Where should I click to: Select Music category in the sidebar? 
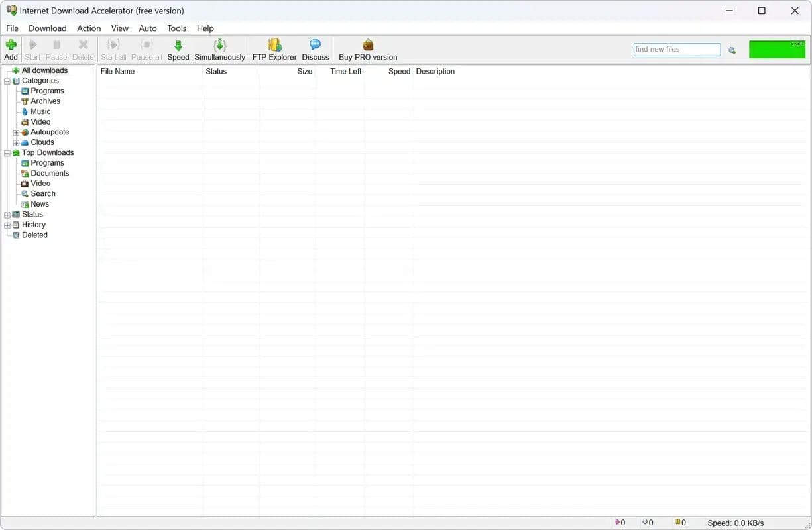(40, 111)
